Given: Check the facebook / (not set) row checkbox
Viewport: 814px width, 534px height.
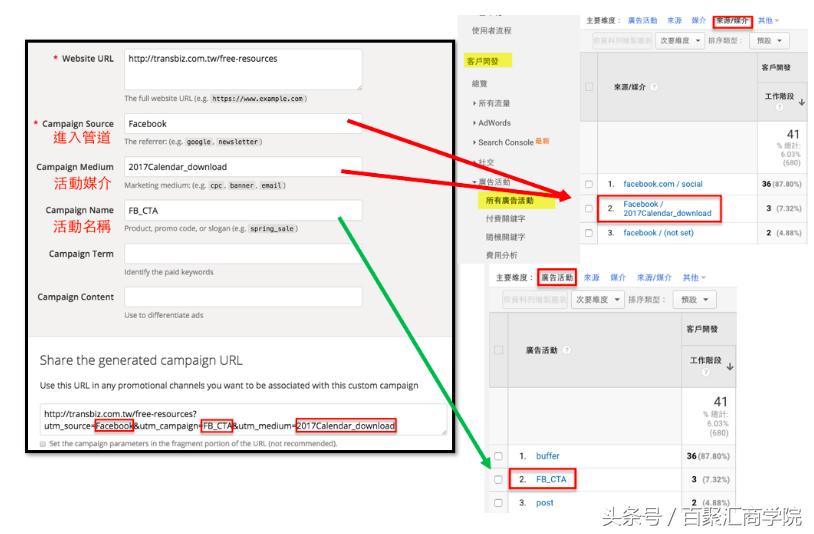Looking at the screenshot, I should click(589, 233).
